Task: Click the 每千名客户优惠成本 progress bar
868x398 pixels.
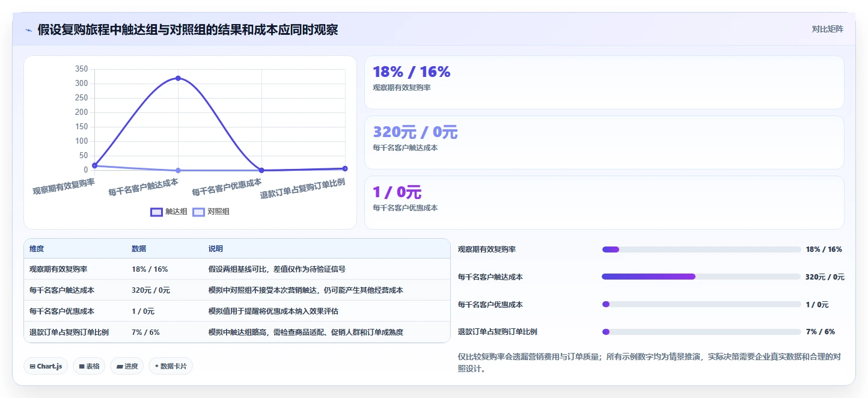Action: [701, 304]
